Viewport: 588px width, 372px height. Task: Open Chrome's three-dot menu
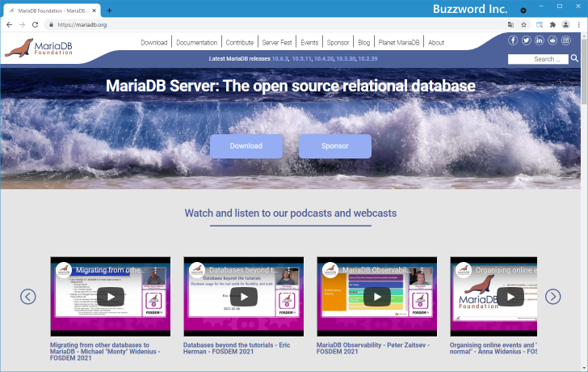pos(578,25)
